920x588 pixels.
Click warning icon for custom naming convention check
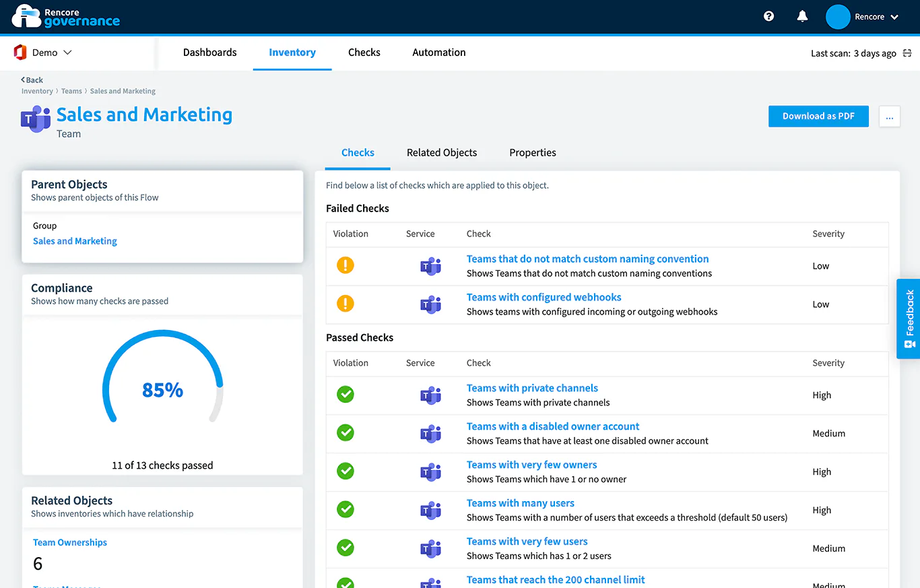[346, 265]
